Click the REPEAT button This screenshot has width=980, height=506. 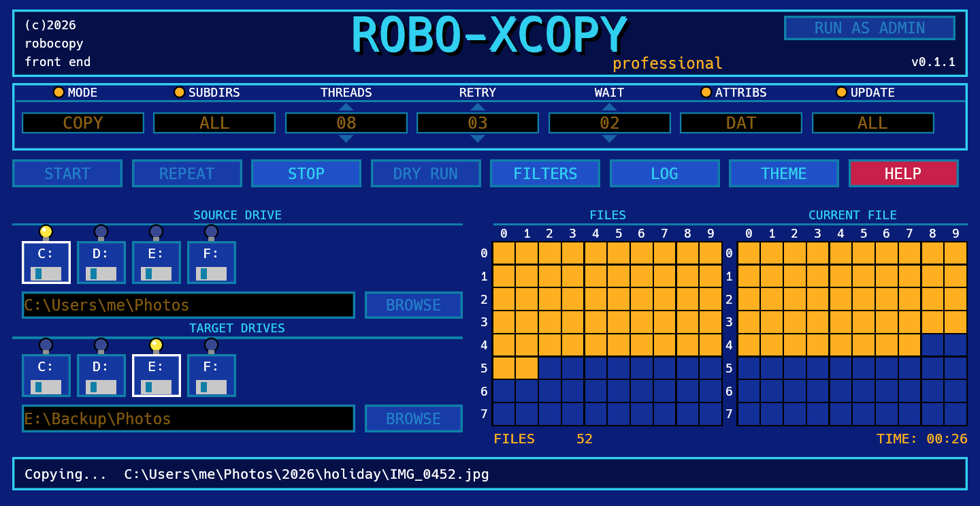(187, 173)
